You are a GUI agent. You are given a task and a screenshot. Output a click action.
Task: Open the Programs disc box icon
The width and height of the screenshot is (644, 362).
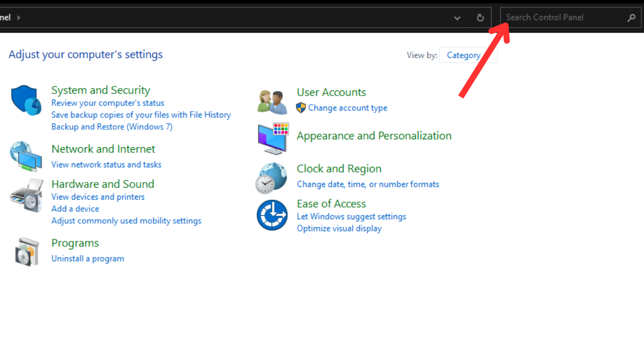click(x=27, y=252)
